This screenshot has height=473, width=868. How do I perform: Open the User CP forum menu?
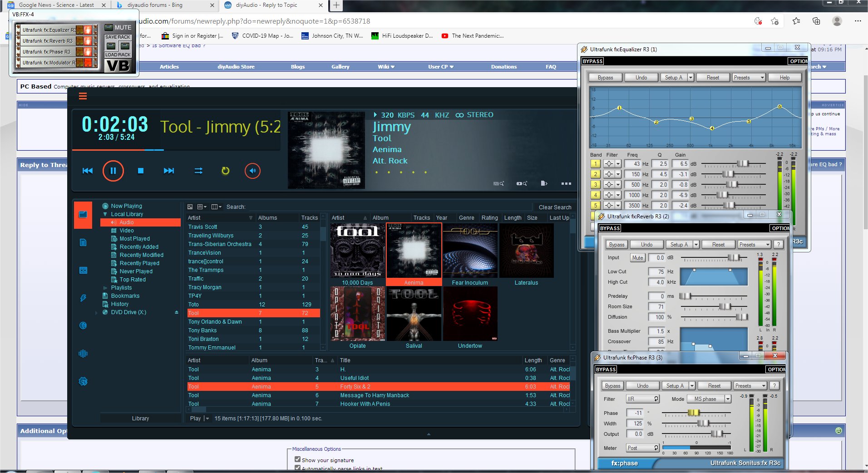point(440,67)
